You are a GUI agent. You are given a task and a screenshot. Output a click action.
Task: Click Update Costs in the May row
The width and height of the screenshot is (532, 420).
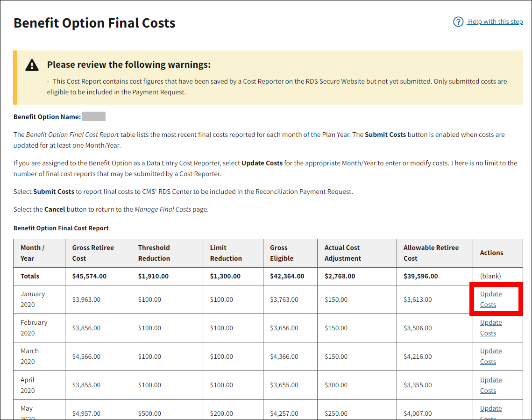point(490,410)
